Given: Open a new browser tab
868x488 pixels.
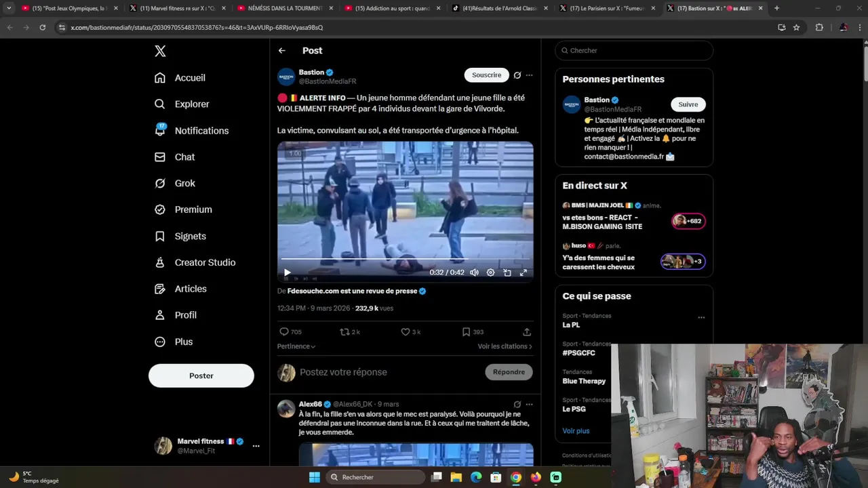Looking at the screenshot, I should coord(776,8).
